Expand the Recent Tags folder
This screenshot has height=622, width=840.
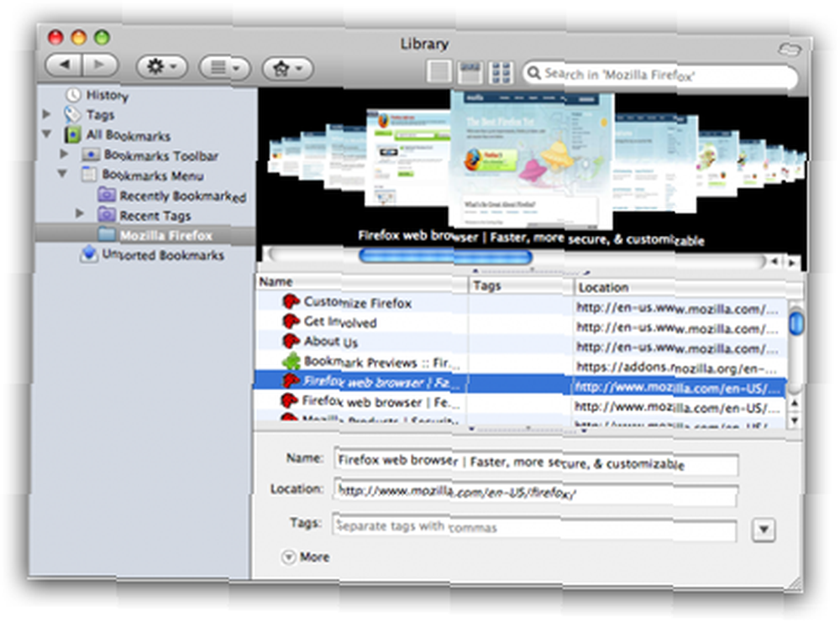pos(80,213)
